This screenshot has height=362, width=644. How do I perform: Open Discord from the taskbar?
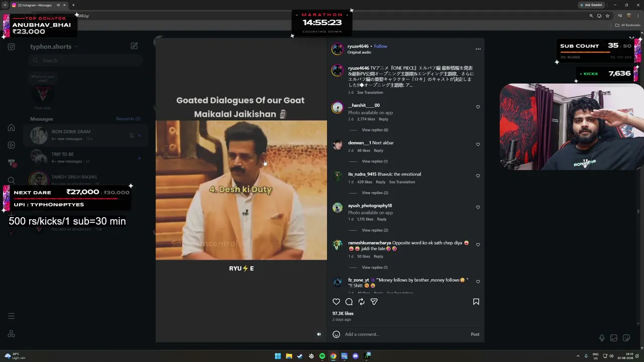click(355, 356)
